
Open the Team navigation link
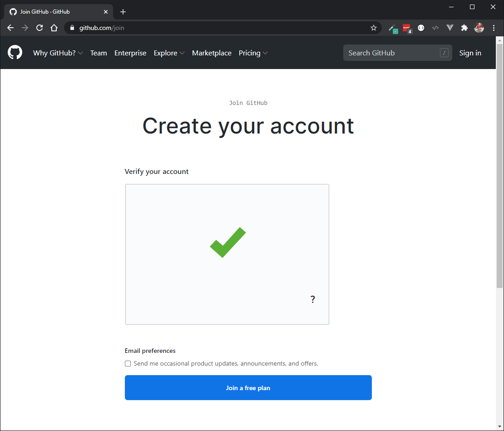(x=99, y=53)
